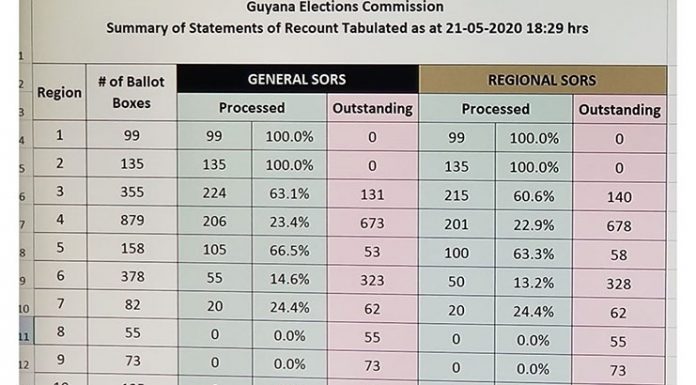Screen dimensions: 696x385
Task: Select the REGIONAL SORS header cell
Action: pos(542,80)
